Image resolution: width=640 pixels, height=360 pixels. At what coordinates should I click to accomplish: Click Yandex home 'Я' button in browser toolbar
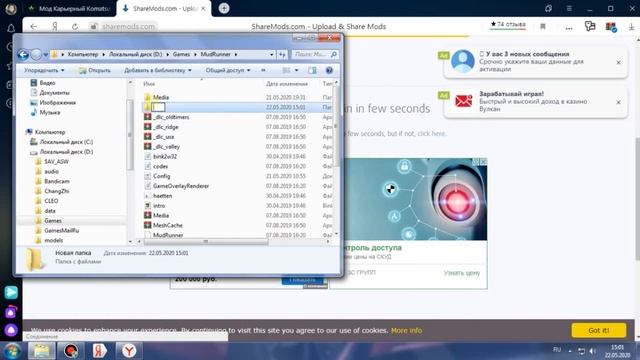click(x=55, y=27)
